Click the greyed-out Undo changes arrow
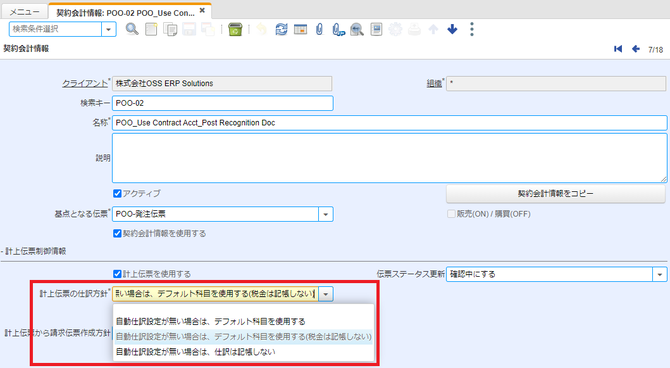 pos(262,29)
